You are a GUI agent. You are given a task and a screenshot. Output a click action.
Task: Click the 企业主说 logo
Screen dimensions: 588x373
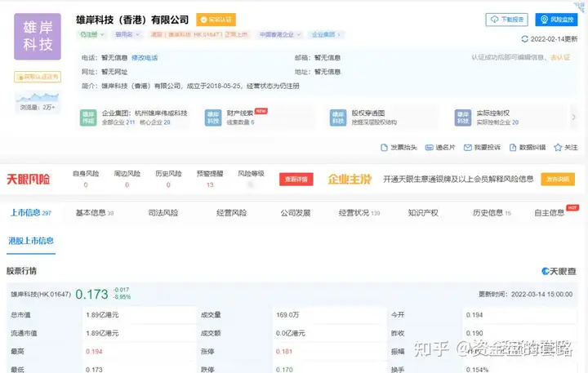350,180
